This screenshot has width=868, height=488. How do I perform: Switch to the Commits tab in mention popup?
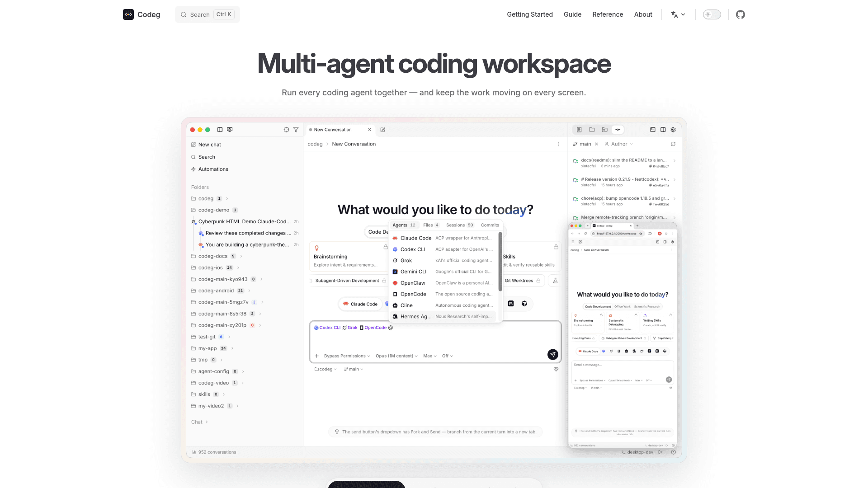coord(490,225)
